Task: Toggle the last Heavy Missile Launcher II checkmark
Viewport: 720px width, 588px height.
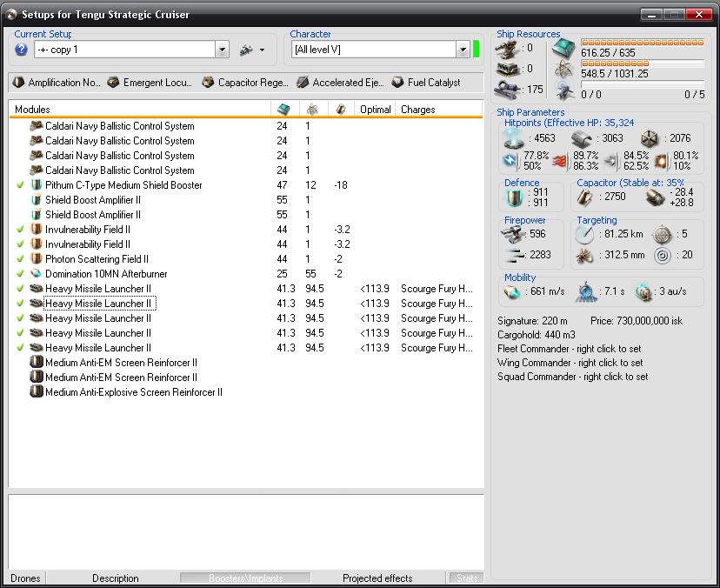Action: [x=20, y=347]
